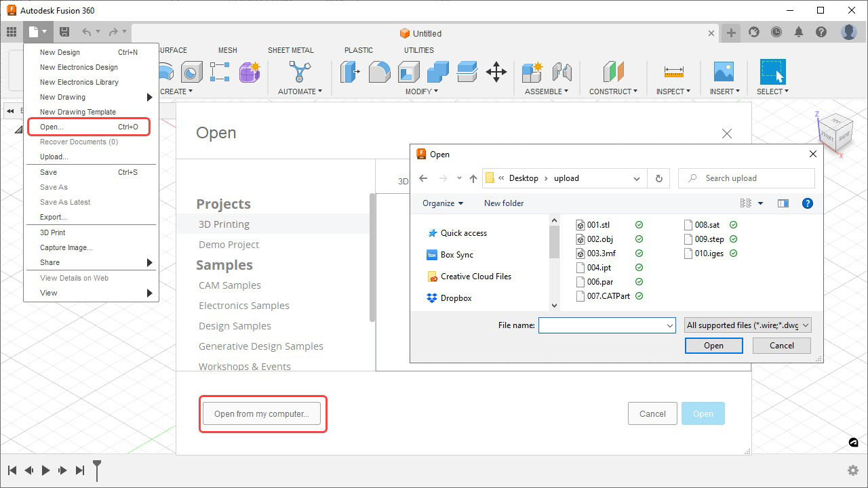Select the 001.stl file
The width and height of the screenshot is (868, 488).
[x=598, y=225]
